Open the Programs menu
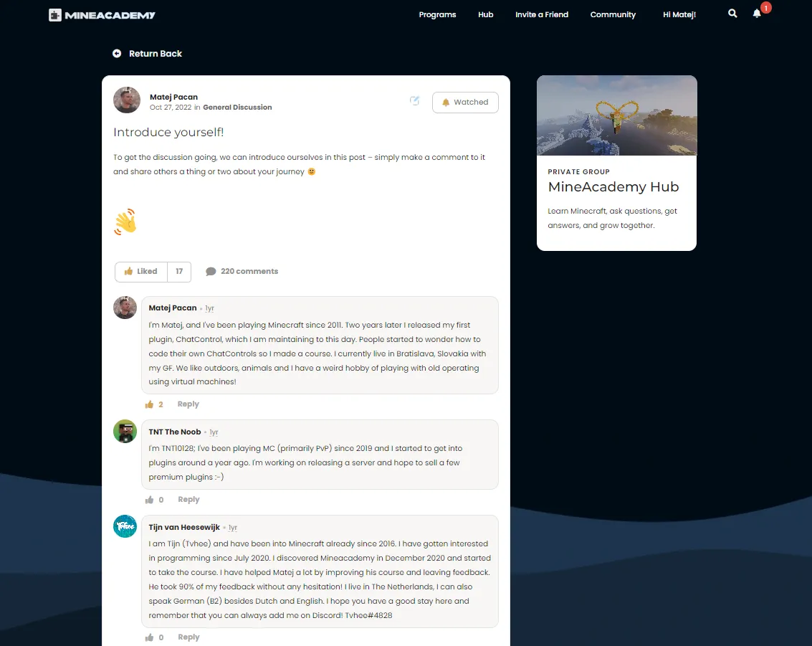 pos(437,14)
